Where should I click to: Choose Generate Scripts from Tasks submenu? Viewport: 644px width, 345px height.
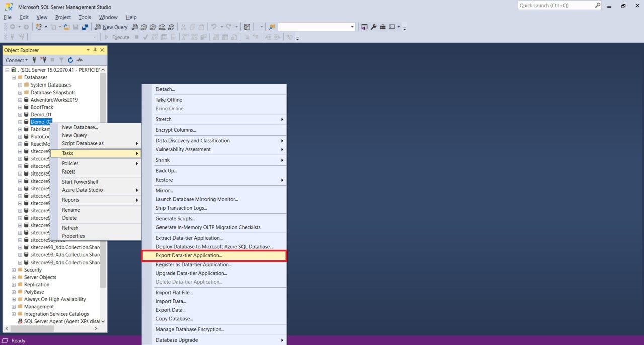(x=175, y=219)
